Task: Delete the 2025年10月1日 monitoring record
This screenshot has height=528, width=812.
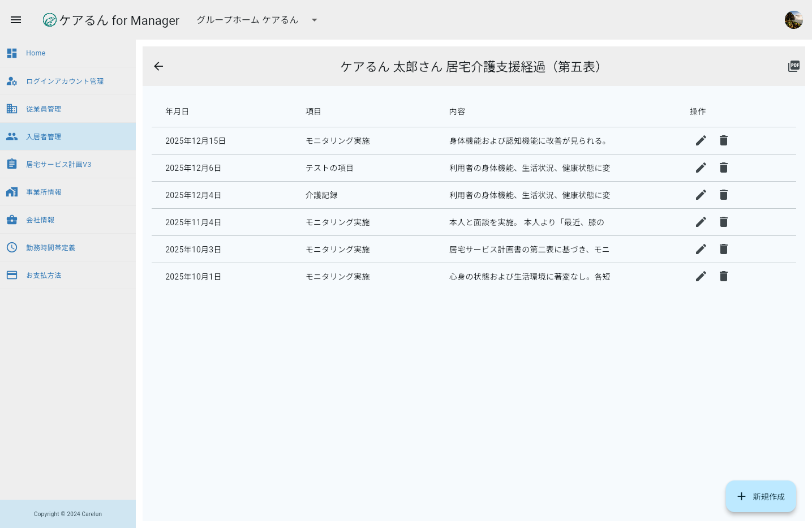Action: click(723, 276)
